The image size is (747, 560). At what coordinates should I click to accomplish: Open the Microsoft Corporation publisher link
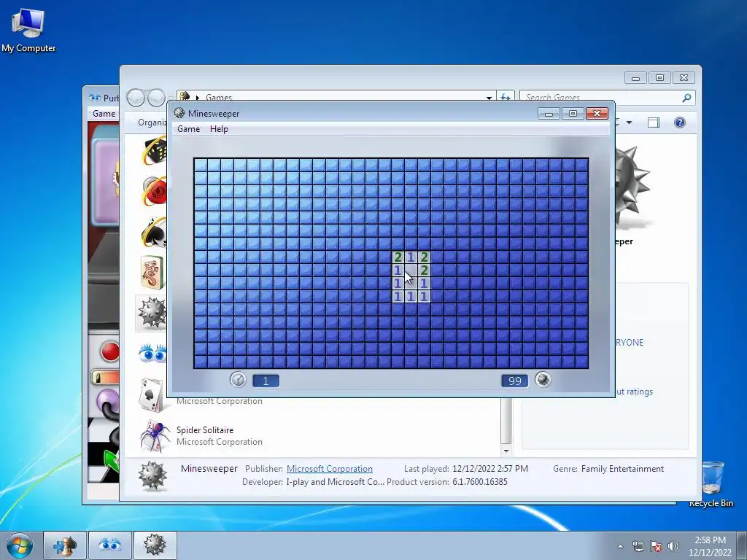pos(330,469)
